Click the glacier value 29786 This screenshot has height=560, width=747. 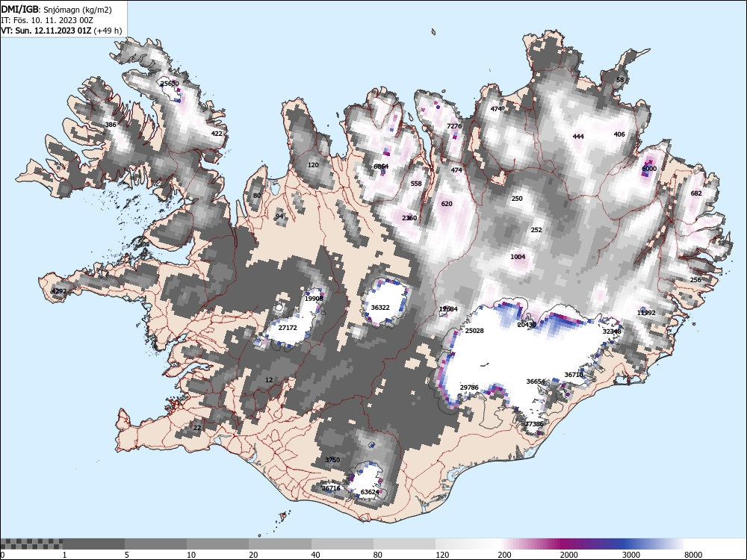click(x=469, y=388)
